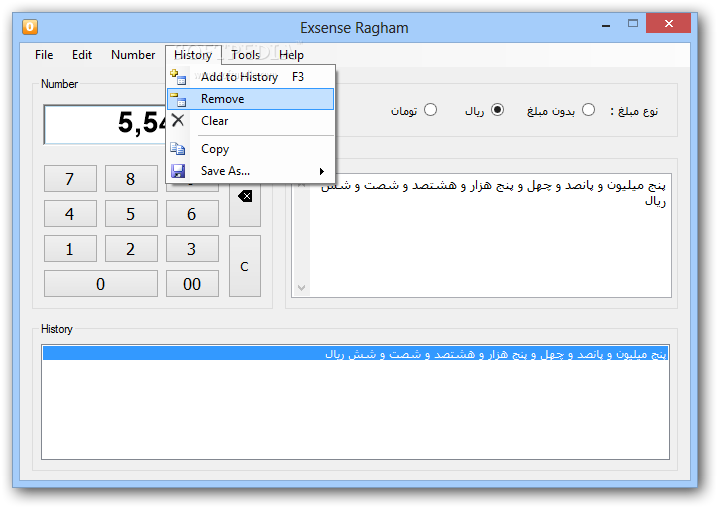
Task: Open the Help menu
Action: click(x=291, y=55)
